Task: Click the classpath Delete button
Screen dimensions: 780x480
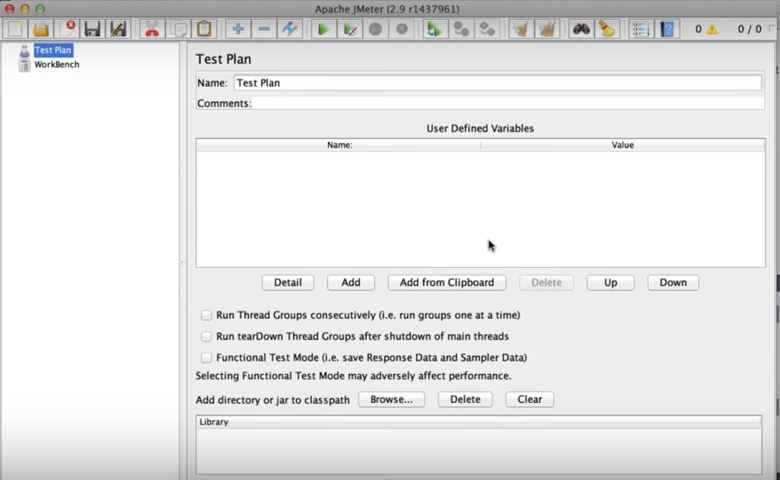Action: [x=465, y=399]
